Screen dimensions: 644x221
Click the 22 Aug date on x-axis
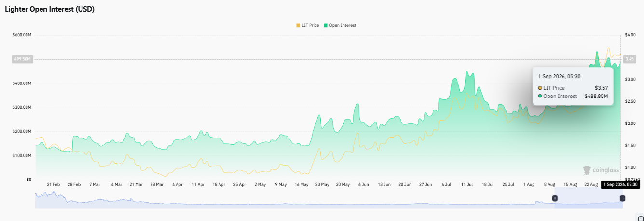[x=590, y=184]
